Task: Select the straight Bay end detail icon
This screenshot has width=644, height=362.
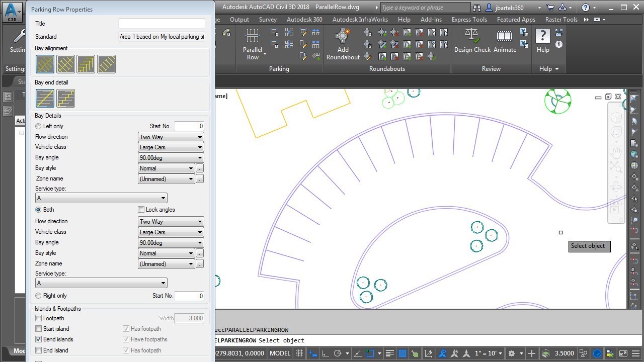Action: pos(45,98)
